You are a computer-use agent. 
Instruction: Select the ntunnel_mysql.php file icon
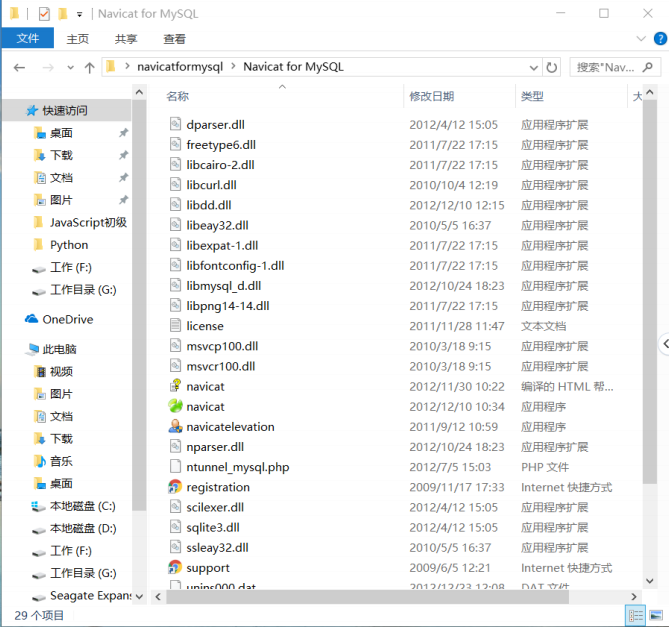pyautogui.click(x=175, y=466)
